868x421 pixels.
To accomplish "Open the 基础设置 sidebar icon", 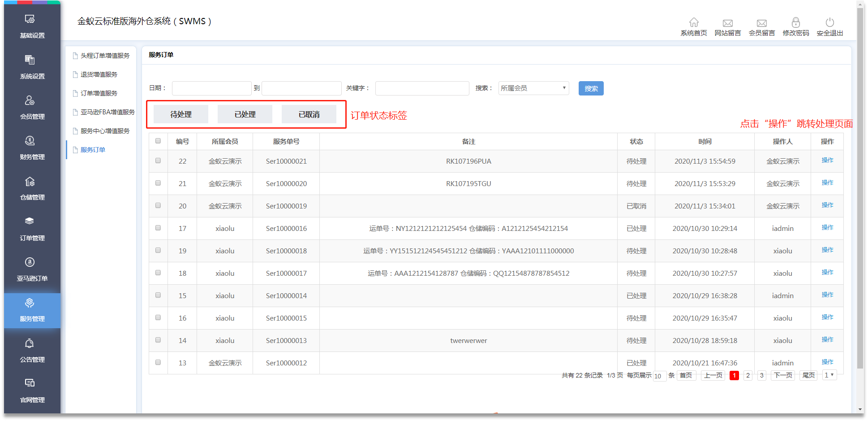I will coord(30,19).
